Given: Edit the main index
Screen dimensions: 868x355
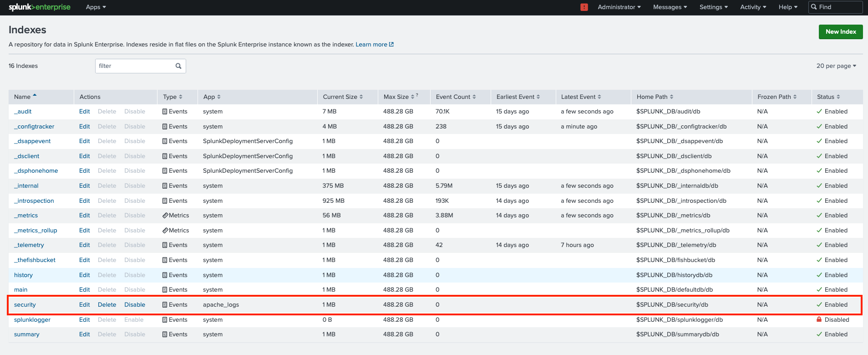Looking at the screenshot, I should (x=85, y=290).
